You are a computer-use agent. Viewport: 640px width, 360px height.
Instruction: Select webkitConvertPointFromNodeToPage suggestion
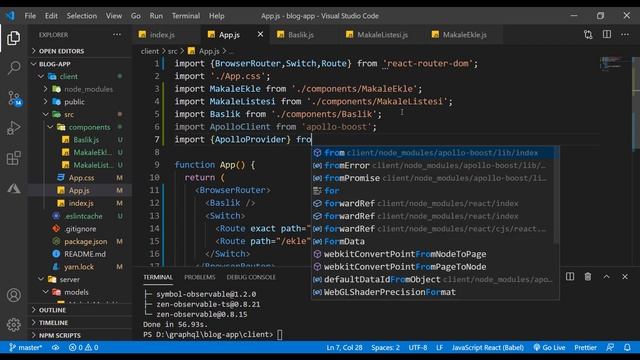433,254
